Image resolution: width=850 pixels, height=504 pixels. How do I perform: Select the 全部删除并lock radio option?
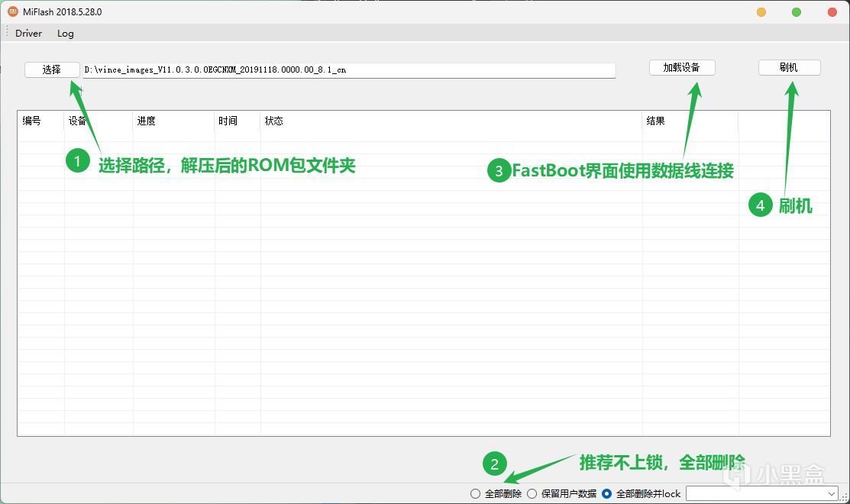click(x=607, y=494)
